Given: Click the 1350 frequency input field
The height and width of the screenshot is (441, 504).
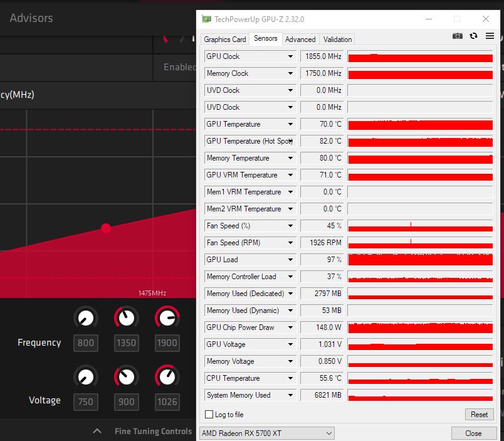Looking at the screenshot, I should (127, 343).
